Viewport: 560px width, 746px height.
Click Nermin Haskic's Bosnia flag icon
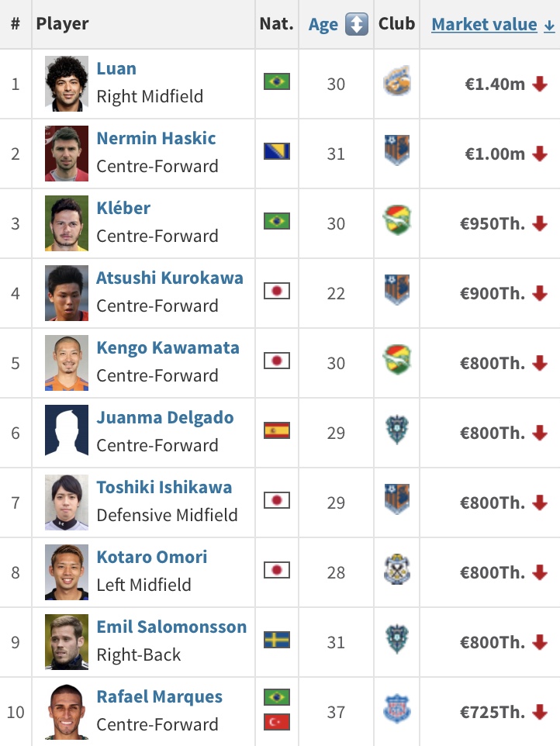(x=277, y=152)
